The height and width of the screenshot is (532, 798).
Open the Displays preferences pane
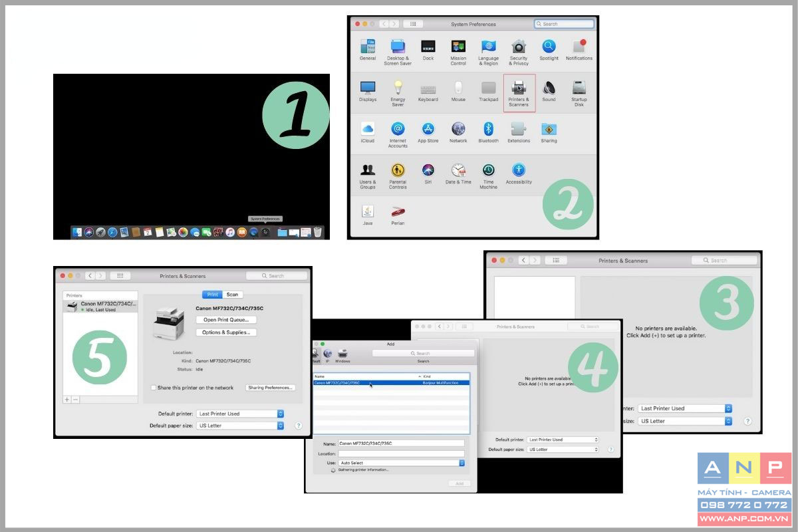pos(368,92)
